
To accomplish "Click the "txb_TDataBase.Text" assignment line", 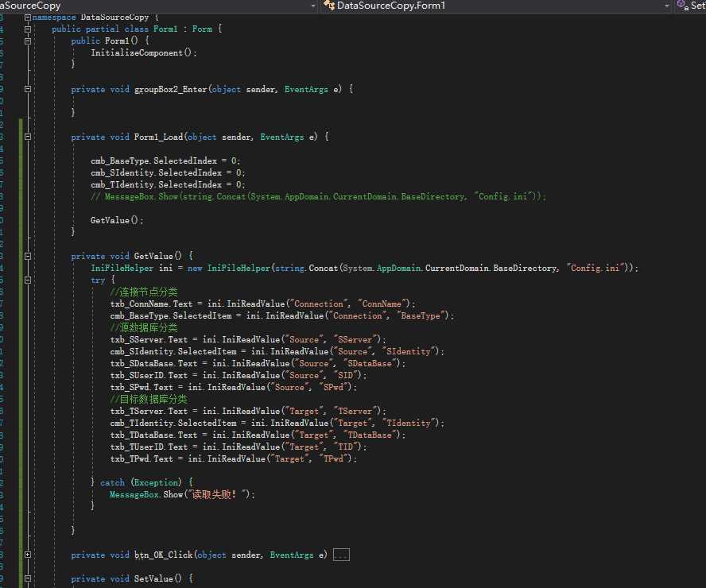I will (x=258, y=435).
